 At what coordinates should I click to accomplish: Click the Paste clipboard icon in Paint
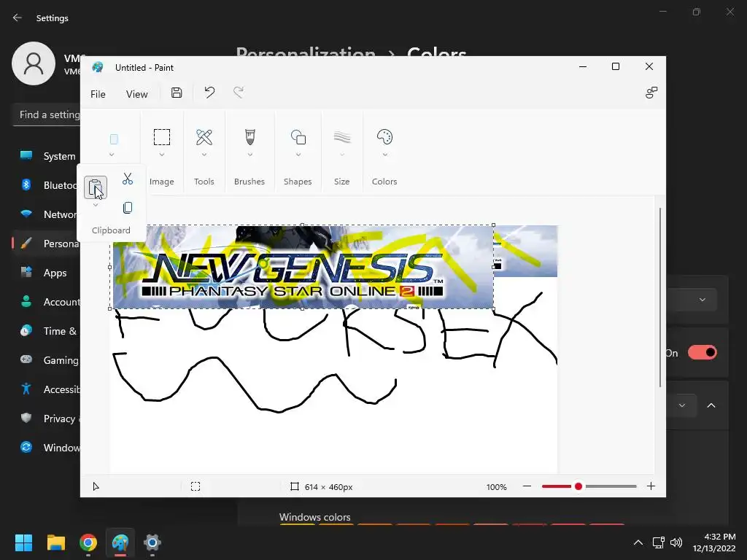pyautogui.click(x=96, y=187)
